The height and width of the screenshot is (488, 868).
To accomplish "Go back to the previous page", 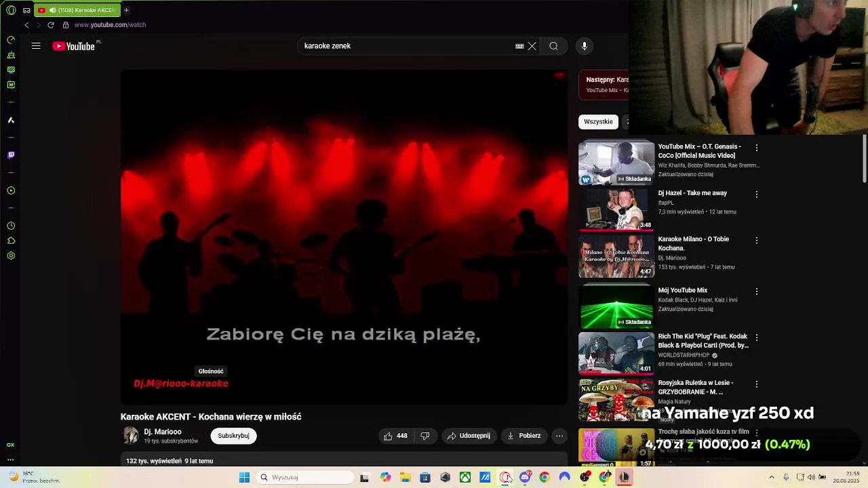I will pos(26,25).
